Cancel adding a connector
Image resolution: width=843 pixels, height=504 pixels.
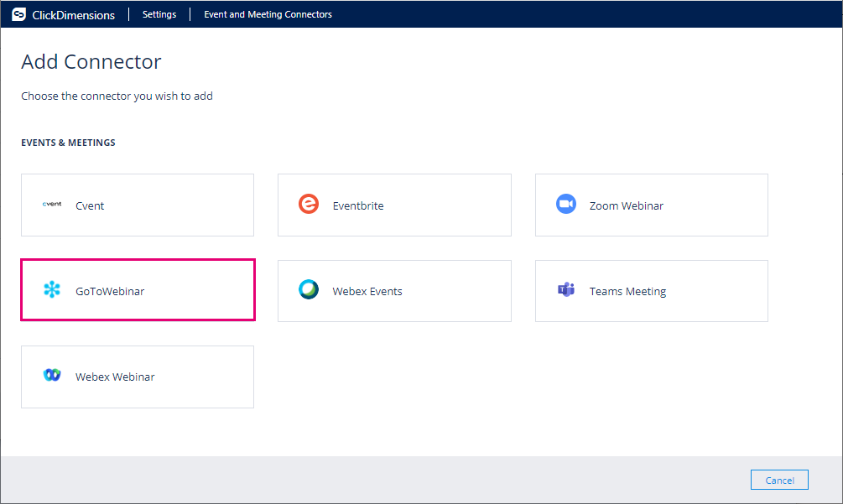779,480
